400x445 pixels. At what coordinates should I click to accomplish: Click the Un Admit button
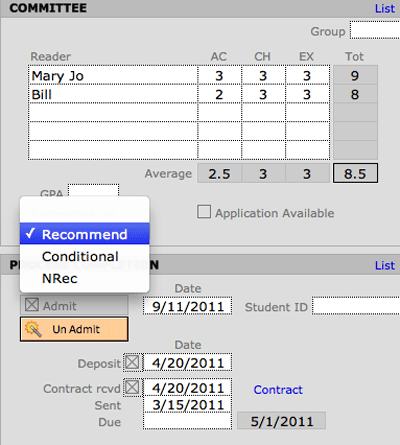click(x=74, y=329)
